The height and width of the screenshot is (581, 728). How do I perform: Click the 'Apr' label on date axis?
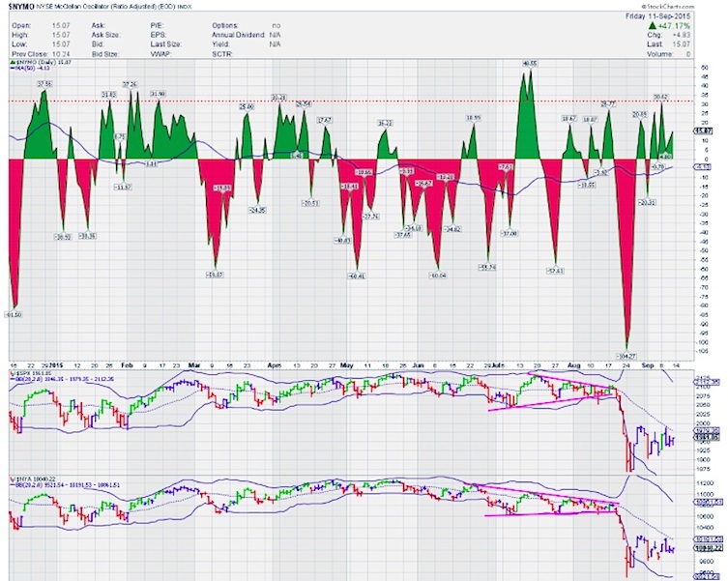pyautogui.click(x=275, y=365)
